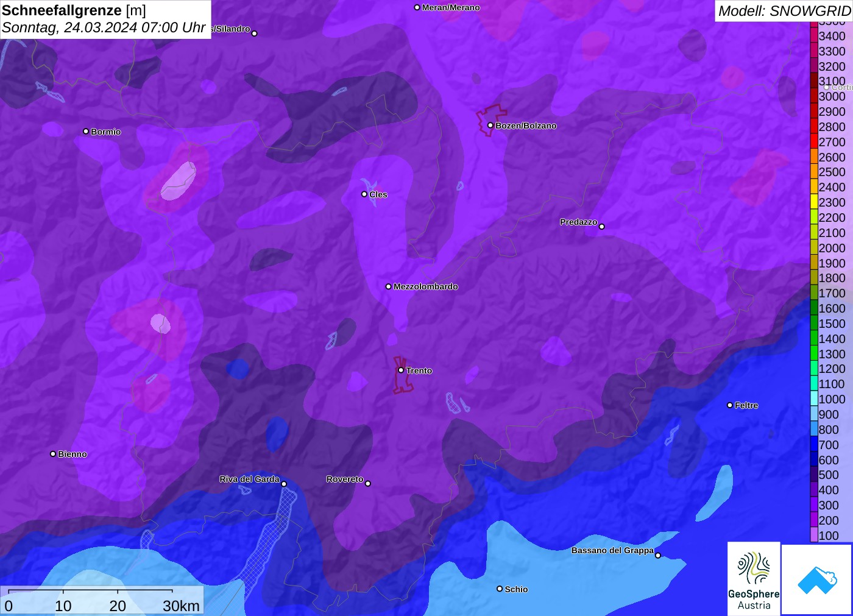This screenshot has height=616, width=853.
Task: Click the legend value '1800'
Action: click(832, 278)
